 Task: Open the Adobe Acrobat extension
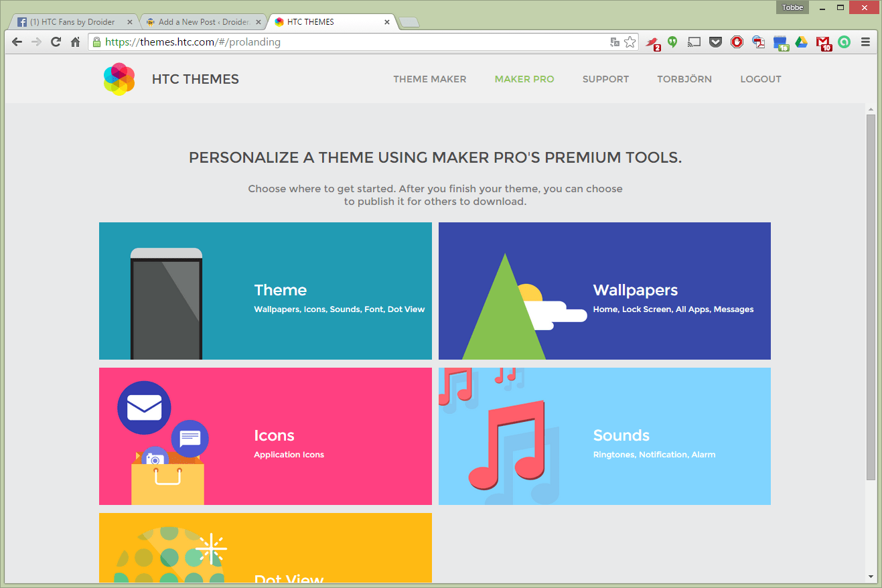(x=757, y=42)
